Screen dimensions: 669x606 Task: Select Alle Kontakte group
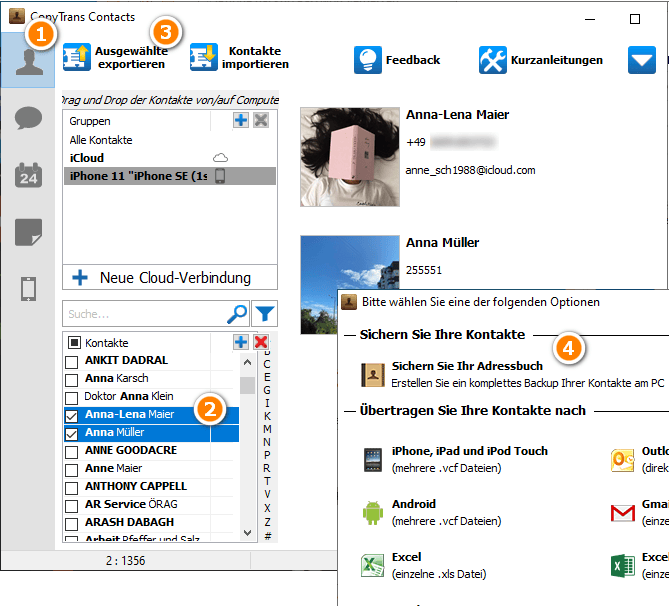(x=101, y=140)
